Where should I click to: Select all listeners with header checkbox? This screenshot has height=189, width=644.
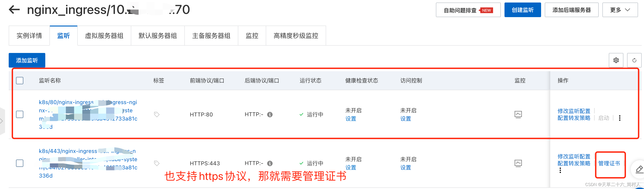point(20,80)
